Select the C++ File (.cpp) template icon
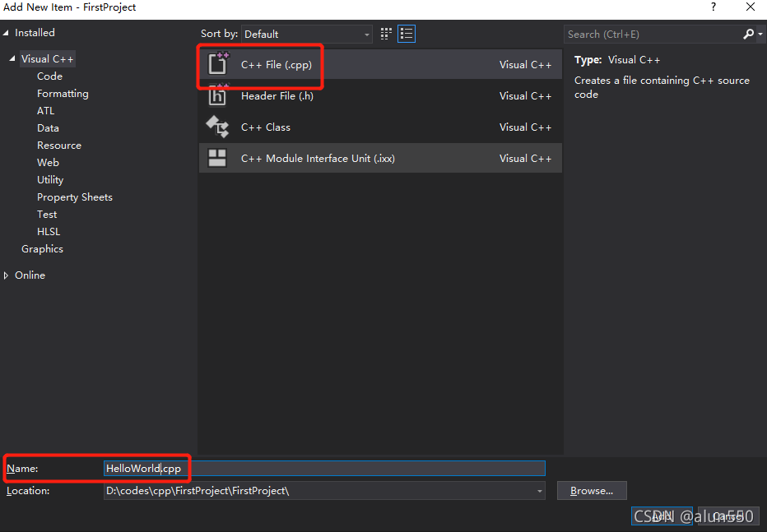Viewport: 767px width, 532px height. [218, 64]
